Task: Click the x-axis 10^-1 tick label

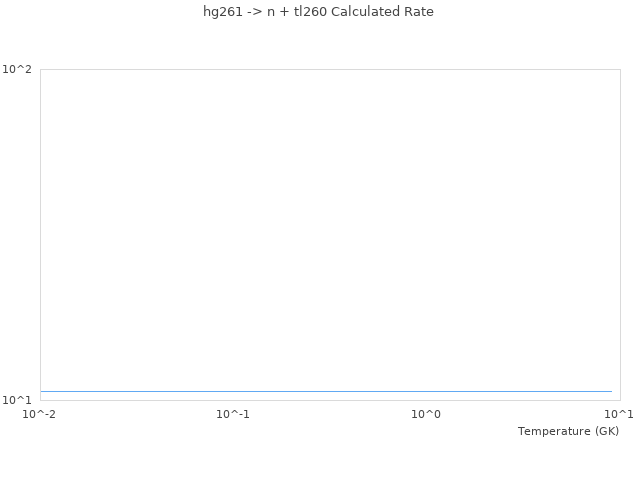Action: (233, 414)
